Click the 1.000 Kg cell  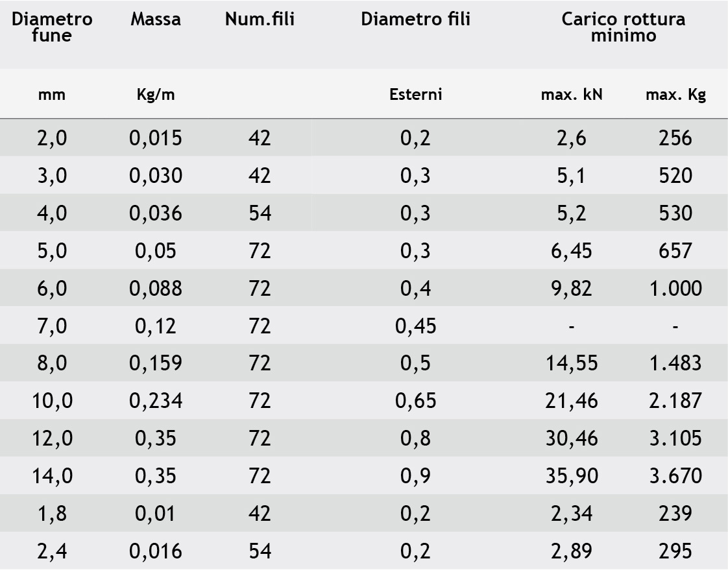675,288
